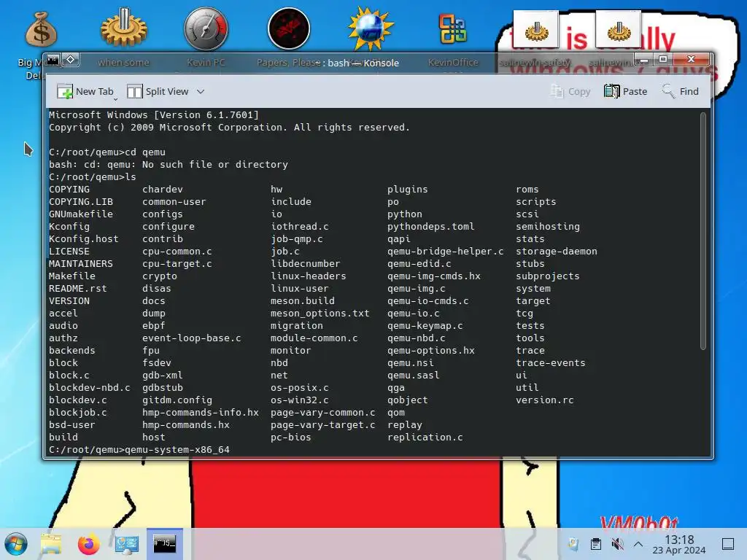Click 'trace-events' in the listing
The height and width of the screenshot is (560, 747).
pyautogui.click(x=551, y=363)
